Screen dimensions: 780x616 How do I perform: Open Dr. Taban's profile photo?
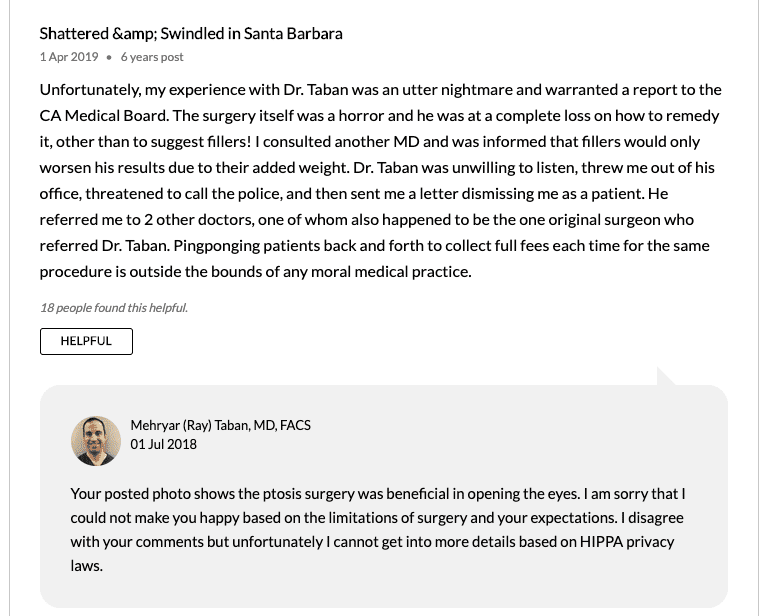(96, 441)
